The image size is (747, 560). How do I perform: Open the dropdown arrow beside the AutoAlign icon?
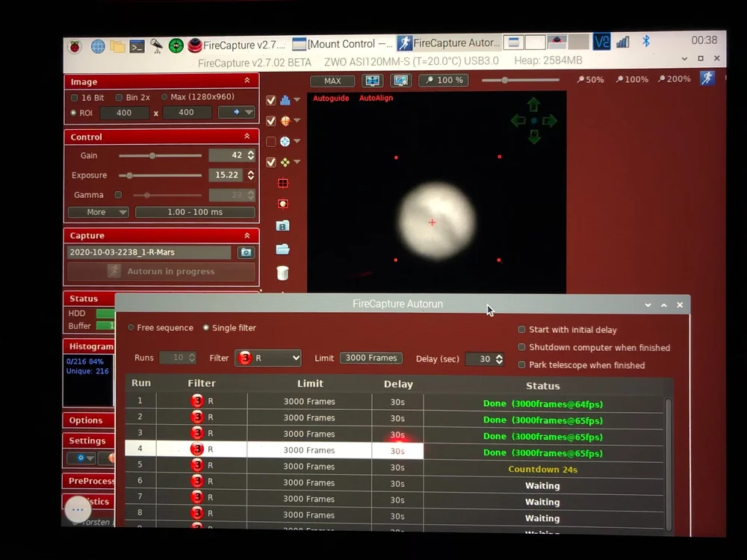click(x=297, y=162)
